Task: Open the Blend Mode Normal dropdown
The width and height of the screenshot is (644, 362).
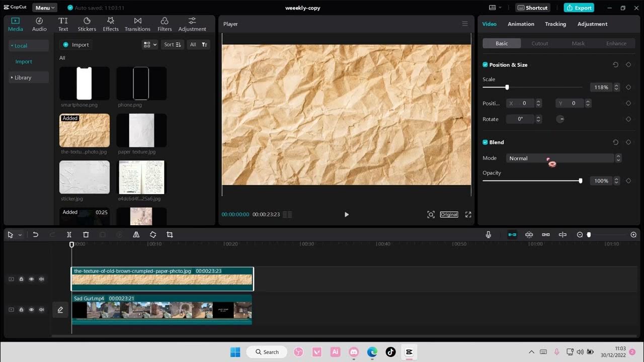Action: [563, 158]
